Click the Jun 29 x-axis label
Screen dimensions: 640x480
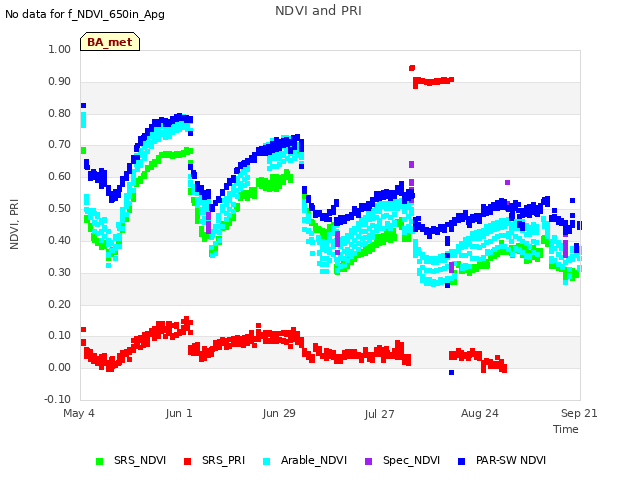tap(279, 413)
